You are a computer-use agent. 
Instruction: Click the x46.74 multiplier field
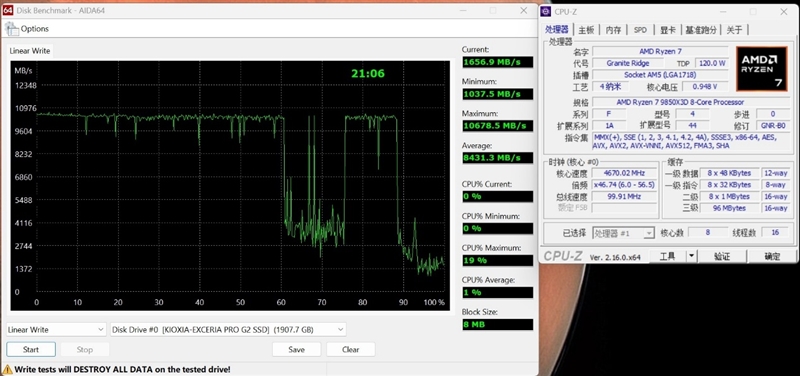tap(624, 185)
